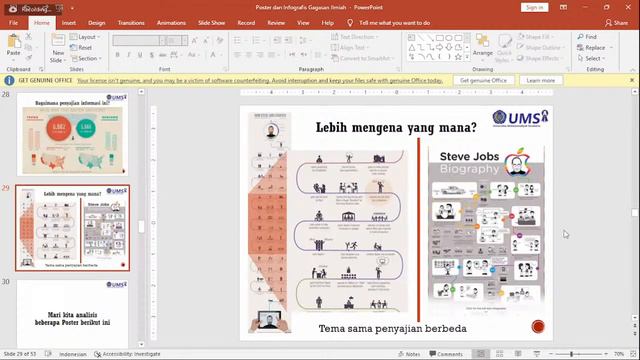Open the File tab
Screen dimensions: 640x360
[13, 23]
